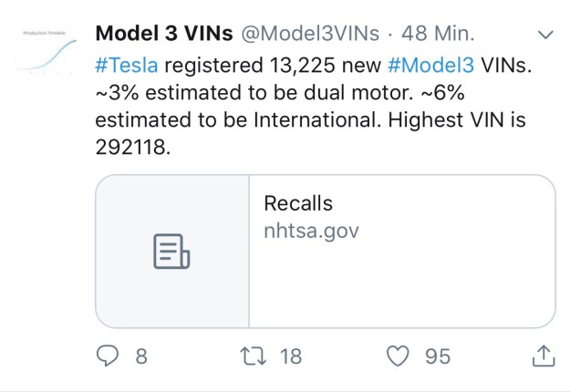This screenshot has height=392, width=570.
Task: Click the empty area of Recalls card
Action: pos(401,287)
